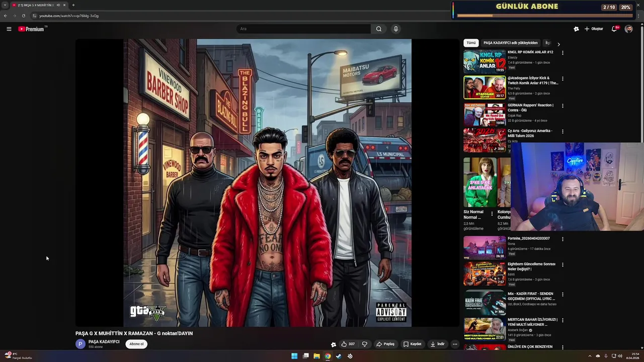Go back with browser back arrow
Image resolution: width=644 pixels, height=362 pixels.
[x=6, y=16]
